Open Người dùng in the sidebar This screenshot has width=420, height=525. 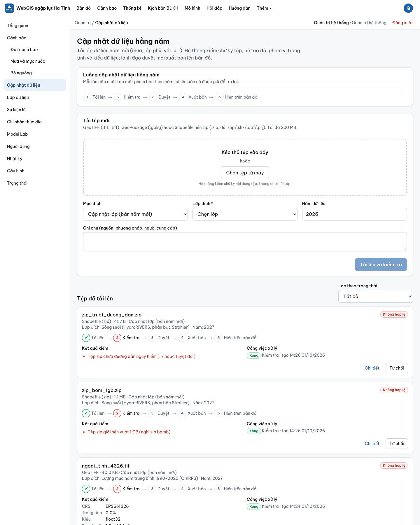(35, 146)
